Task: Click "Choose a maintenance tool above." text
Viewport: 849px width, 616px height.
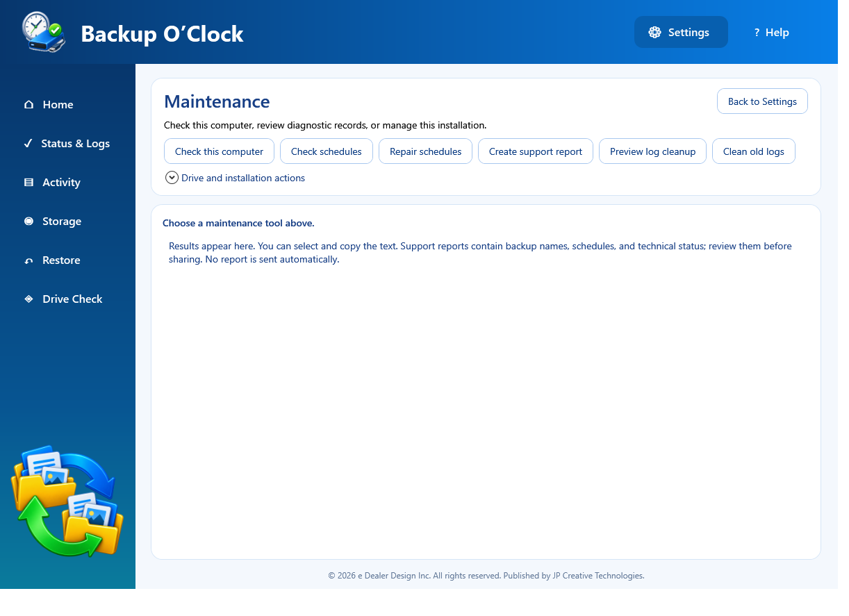Action: [x=238, y=223]
